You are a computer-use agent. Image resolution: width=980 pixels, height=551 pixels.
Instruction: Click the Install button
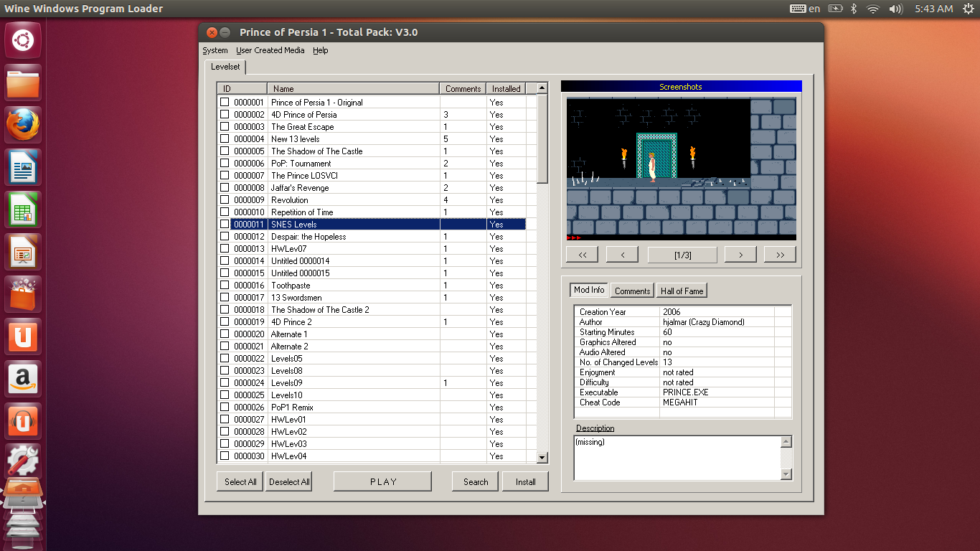(x=525, y=481)
